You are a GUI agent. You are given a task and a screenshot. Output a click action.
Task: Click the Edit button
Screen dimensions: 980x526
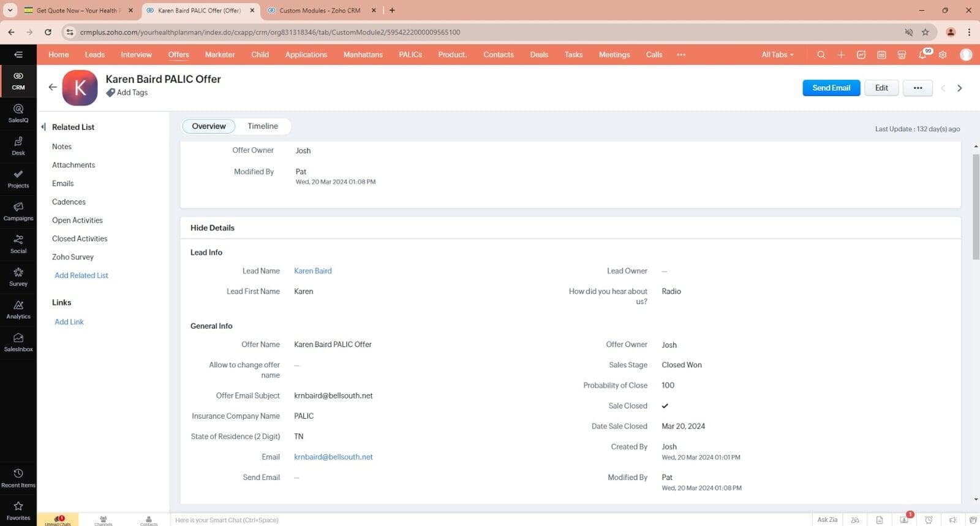point(881,88)
